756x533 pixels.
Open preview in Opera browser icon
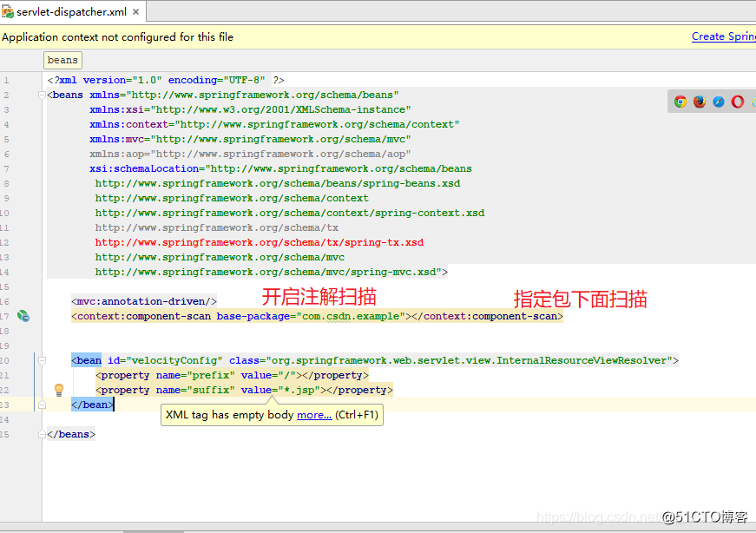738,102
